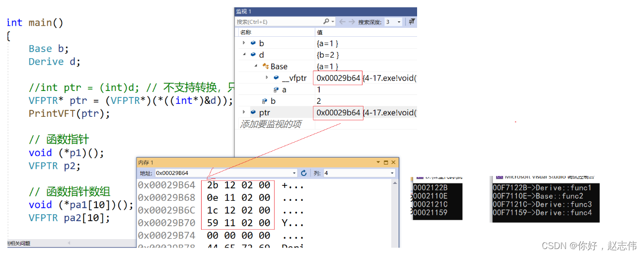644x255 pixels.
Task: Click memory row address 0x00029B68
Action: pos(167,198)
